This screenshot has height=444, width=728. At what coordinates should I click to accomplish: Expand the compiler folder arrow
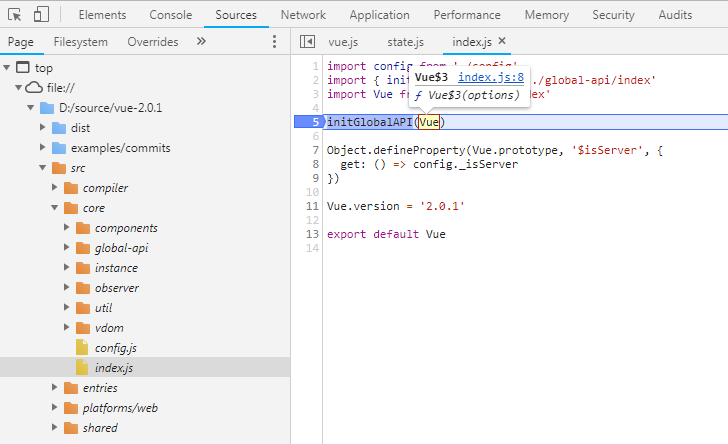[54, 187]
